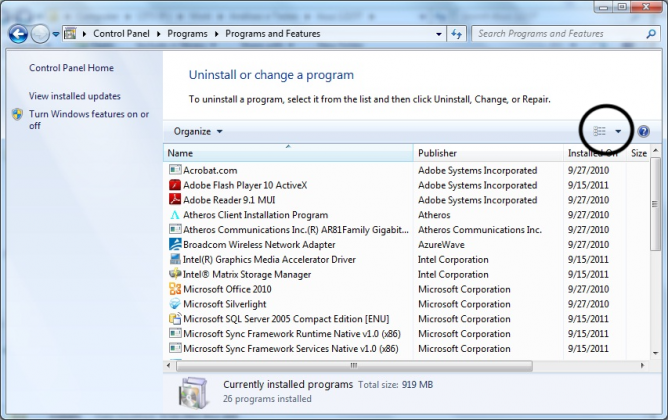The width and height of the screenshot is (668, 420).
Task: Click the search magnifier icon
Action: (651, 34)
